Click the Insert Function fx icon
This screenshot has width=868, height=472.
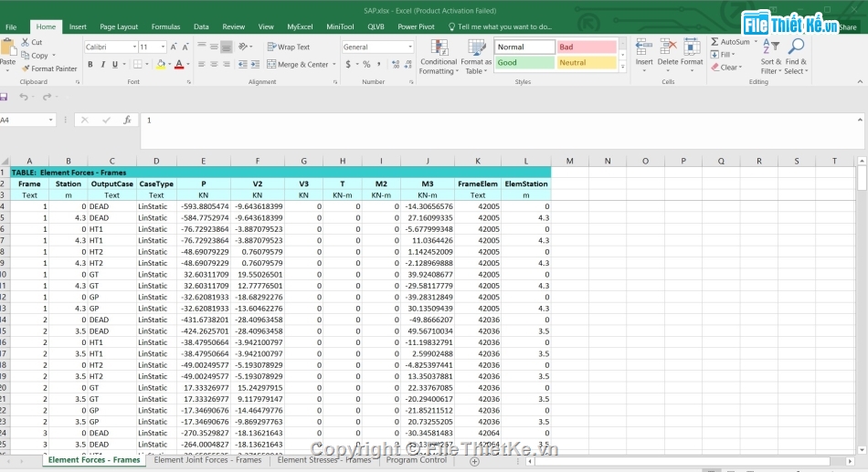tap(127, 121)
